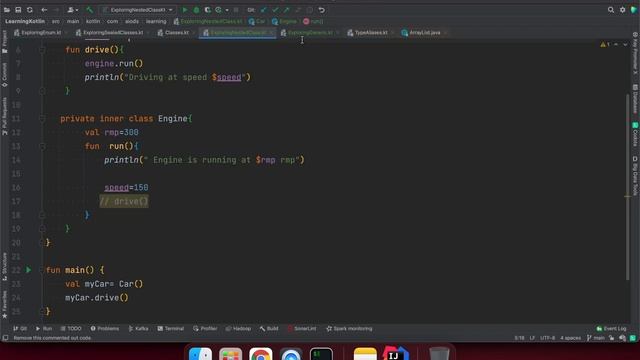Open the Build tool window
Viewport: 640px width, 360px height.
[x=269, y=329]
